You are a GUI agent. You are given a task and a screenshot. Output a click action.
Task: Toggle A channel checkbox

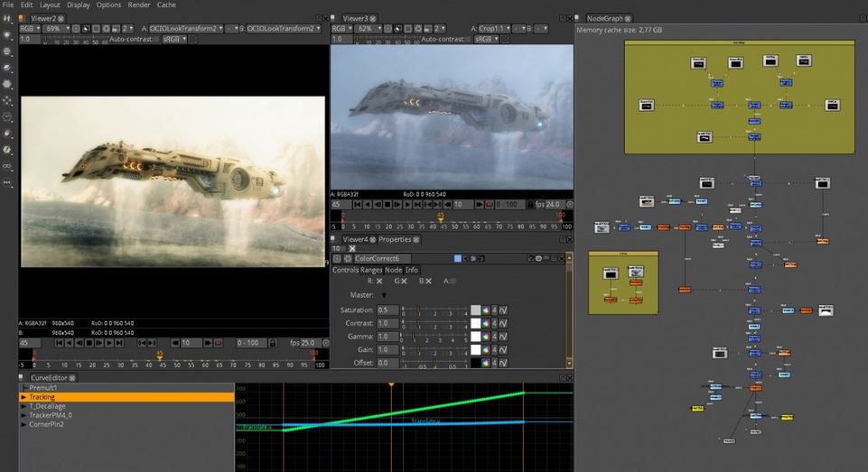(x=453, y=281)
